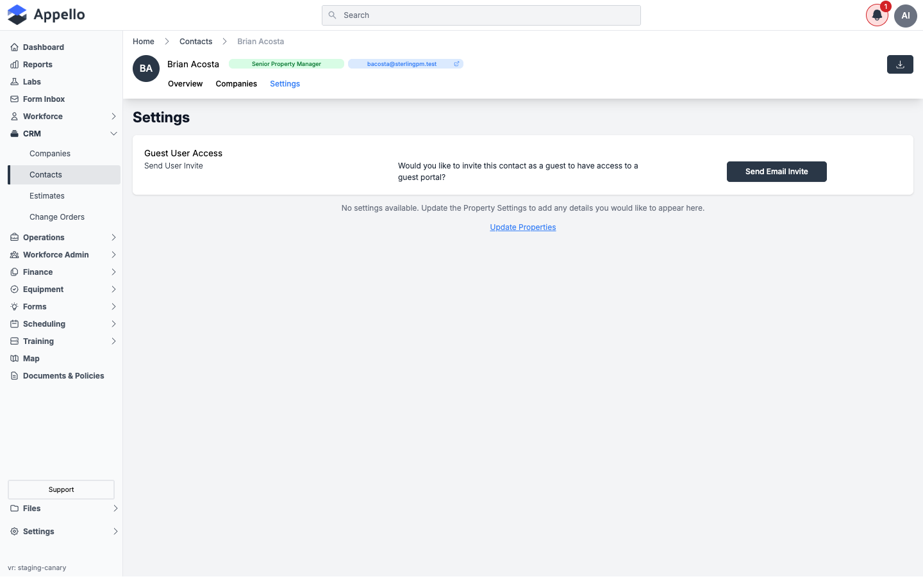The width and height of the screenshot is (923, 588).
Task: Click the Forms lightbulb icon
Action: point(14,307)
